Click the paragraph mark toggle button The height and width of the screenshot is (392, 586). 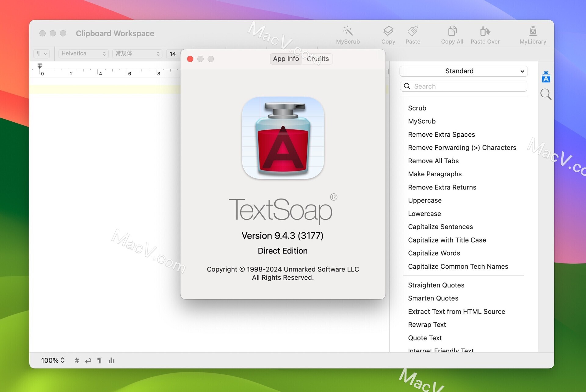click(99, 361)
